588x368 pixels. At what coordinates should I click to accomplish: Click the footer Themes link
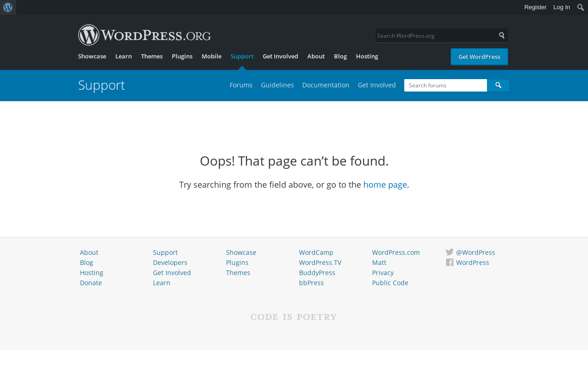coord(238,273)
